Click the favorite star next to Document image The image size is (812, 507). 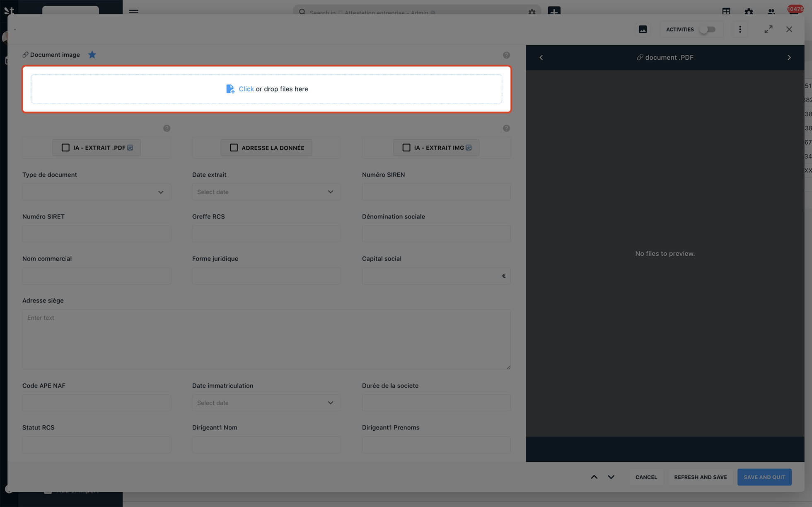[92, 55]
